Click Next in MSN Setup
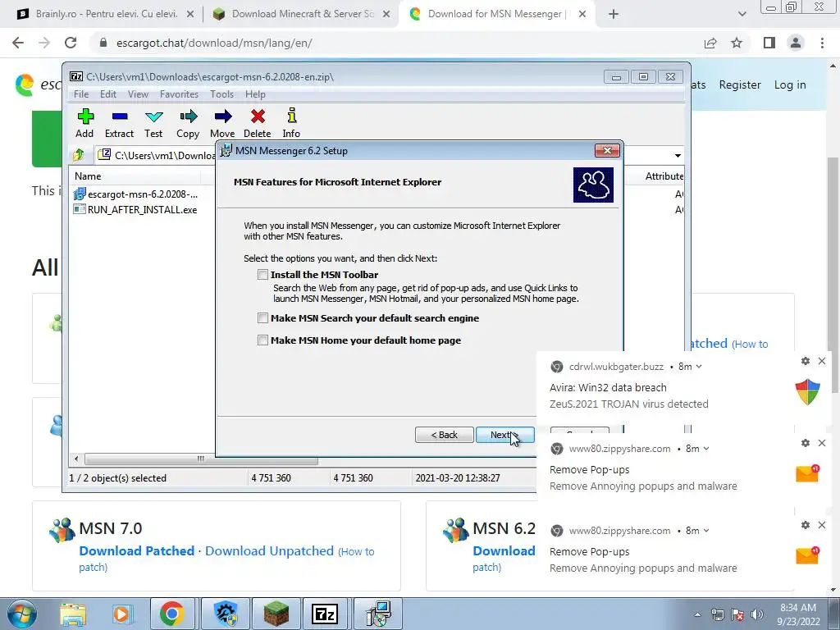This screenshot has height=630, width=840. 504,435
